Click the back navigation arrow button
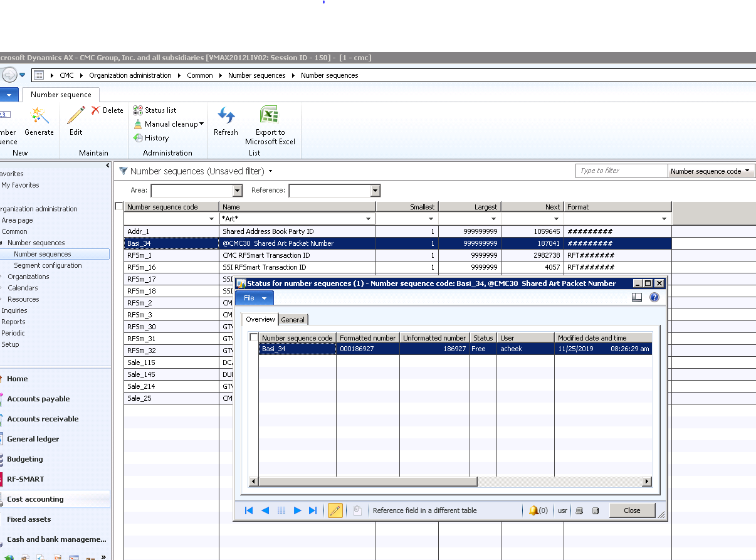Viewport: 756px width, 560px height. coord(9,75)
